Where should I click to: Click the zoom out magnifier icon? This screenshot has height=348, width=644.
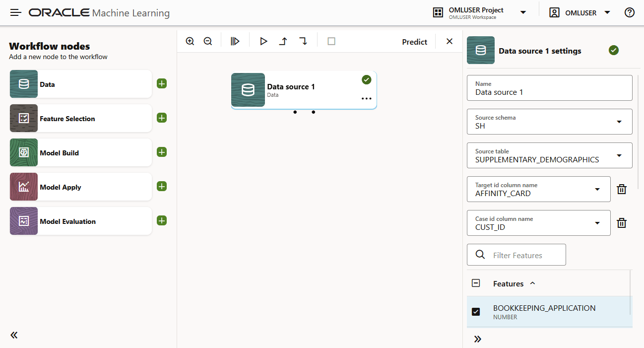tap(208, 41)
